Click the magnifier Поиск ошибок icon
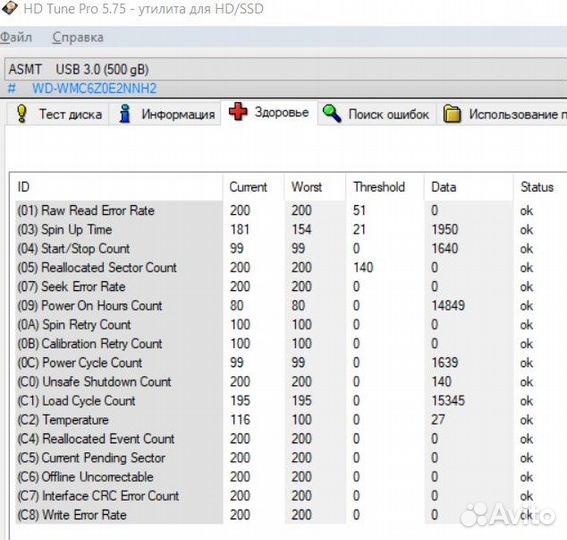The width and height of the screenshot is (567, 540). pyautogui.click(x=332, y=113)
